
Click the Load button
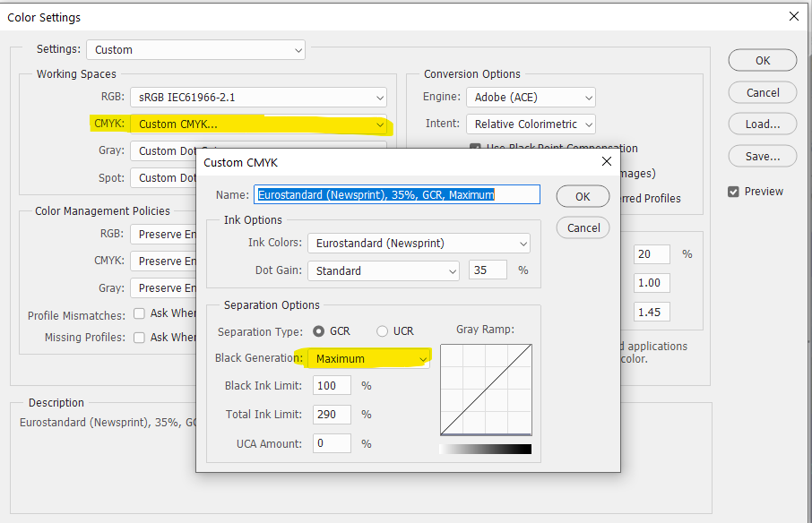tap(762, 124)
